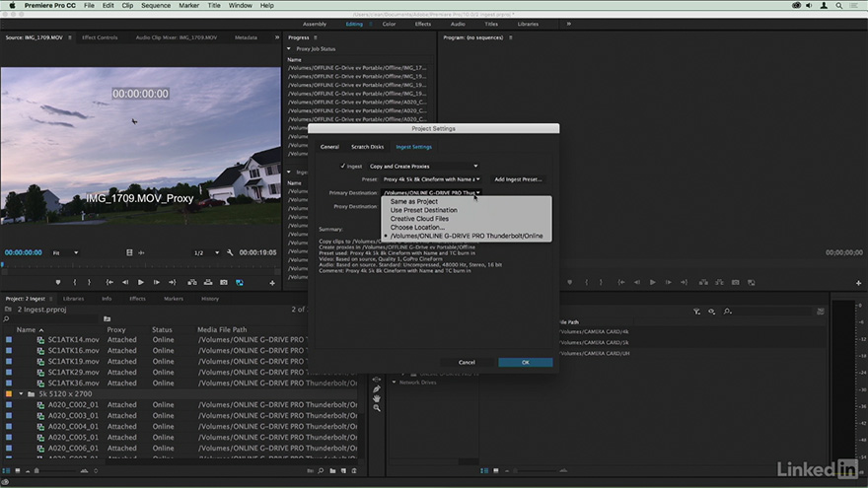Image resolution: width=868 pixels, height=488 pixels.
Task: Click the Drag Audio Only waveform icon
Action: (x=141, y=252)
